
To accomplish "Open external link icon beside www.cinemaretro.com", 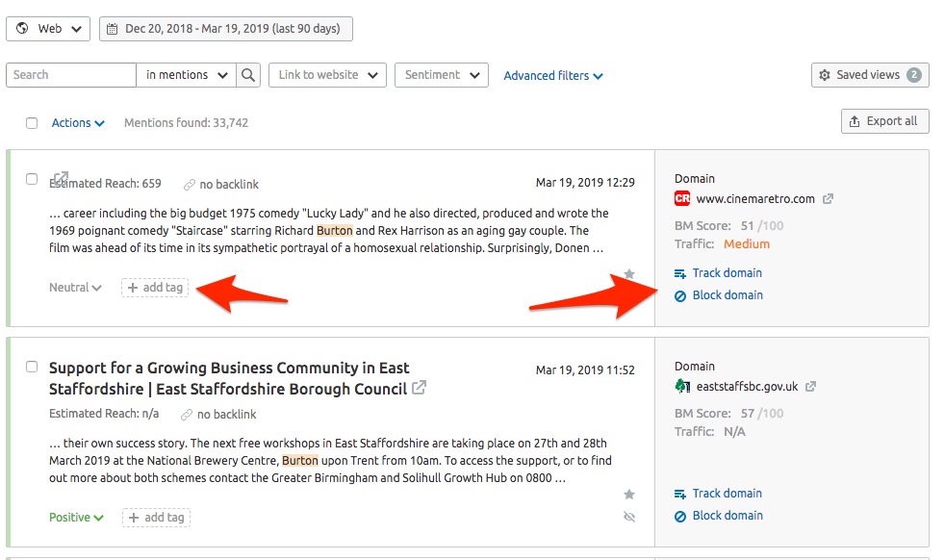I will click(x=828, y=199).
